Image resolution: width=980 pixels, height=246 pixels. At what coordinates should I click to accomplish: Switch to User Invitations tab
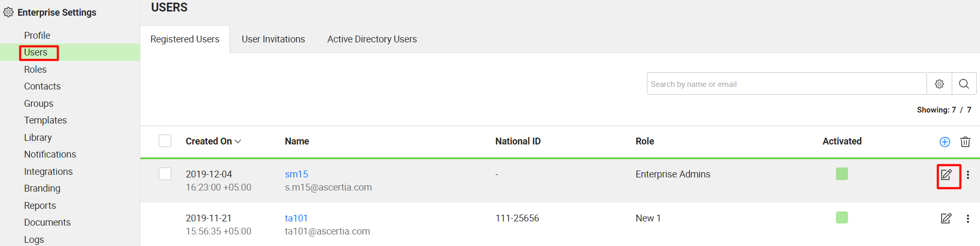pos(273,39)
